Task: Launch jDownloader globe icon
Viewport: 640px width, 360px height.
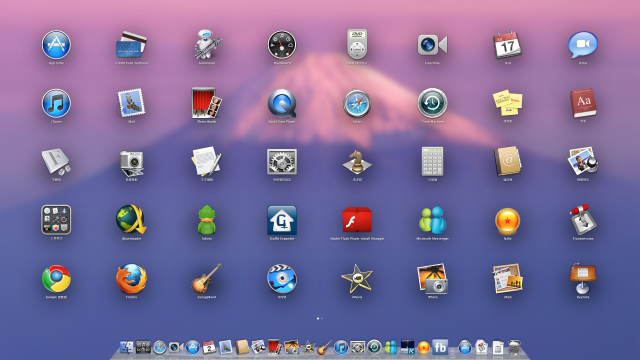Action: tap(131, 220)
